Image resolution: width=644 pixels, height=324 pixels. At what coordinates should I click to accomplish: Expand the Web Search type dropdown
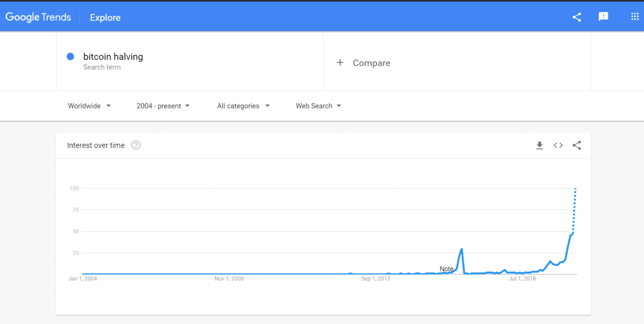click(318, 106)
